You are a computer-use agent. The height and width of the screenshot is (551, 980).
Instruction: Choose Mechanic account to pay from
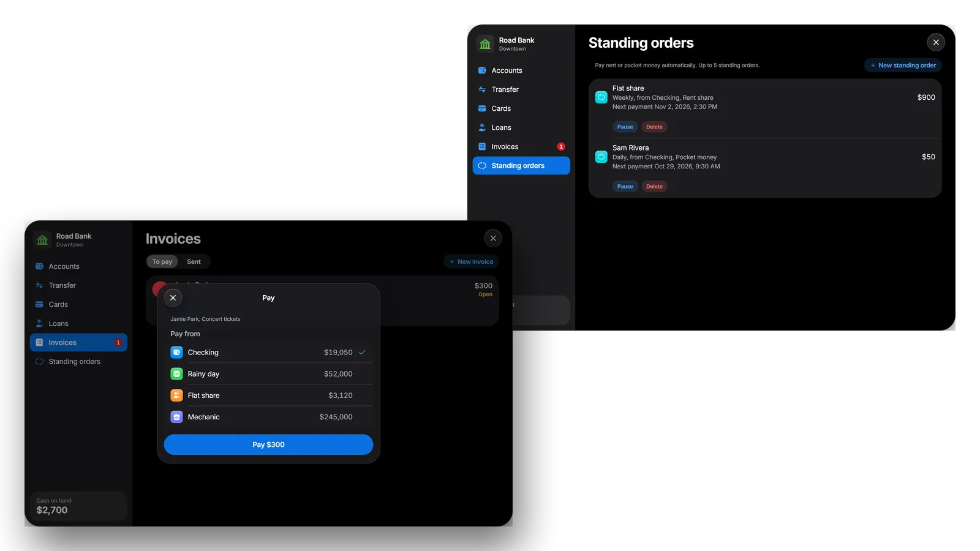[268, 417]
